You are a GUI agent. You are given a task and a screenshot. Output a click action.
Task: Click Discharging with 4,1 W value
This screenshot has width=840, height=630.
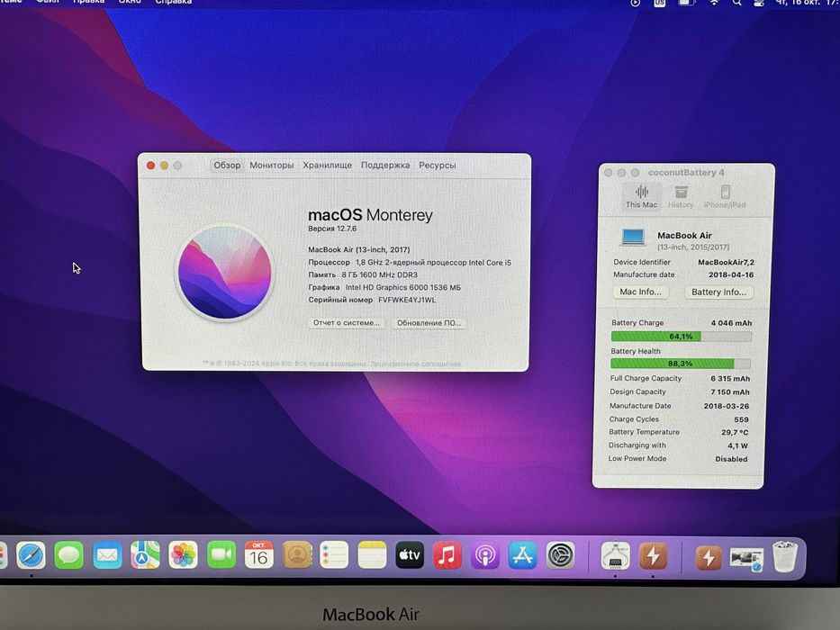[x=737, y=445]
